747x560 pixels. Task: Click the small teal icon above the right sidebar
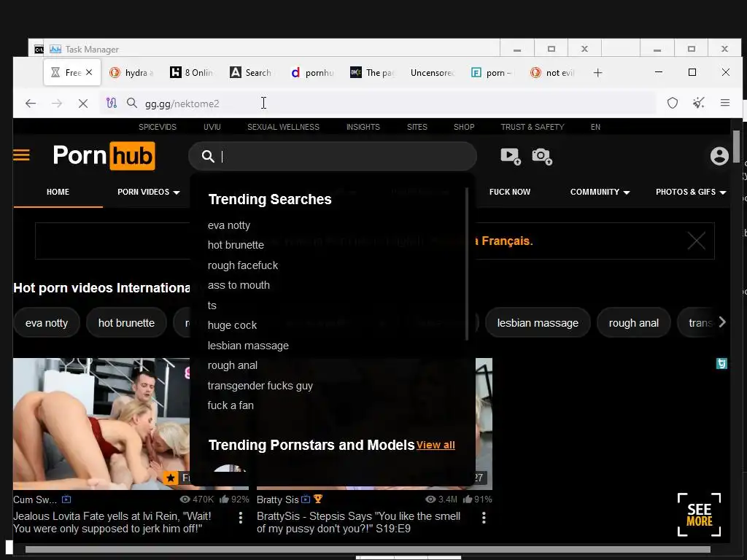click(721, 364)
